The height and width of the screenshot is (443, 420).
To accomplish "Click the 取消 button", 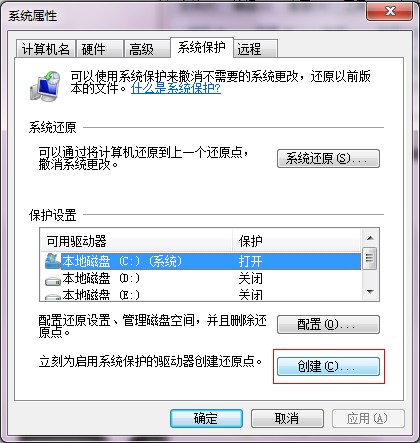I will tap(287, 418).
